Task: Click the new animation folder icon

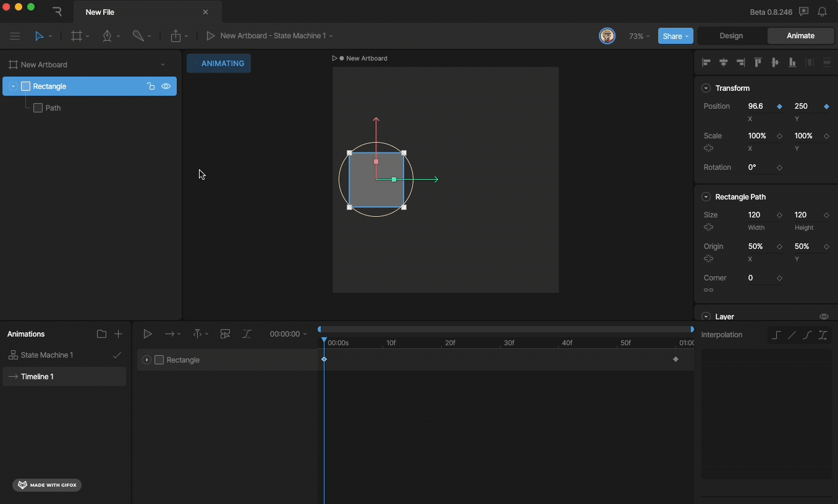Action: click(101, 334)
